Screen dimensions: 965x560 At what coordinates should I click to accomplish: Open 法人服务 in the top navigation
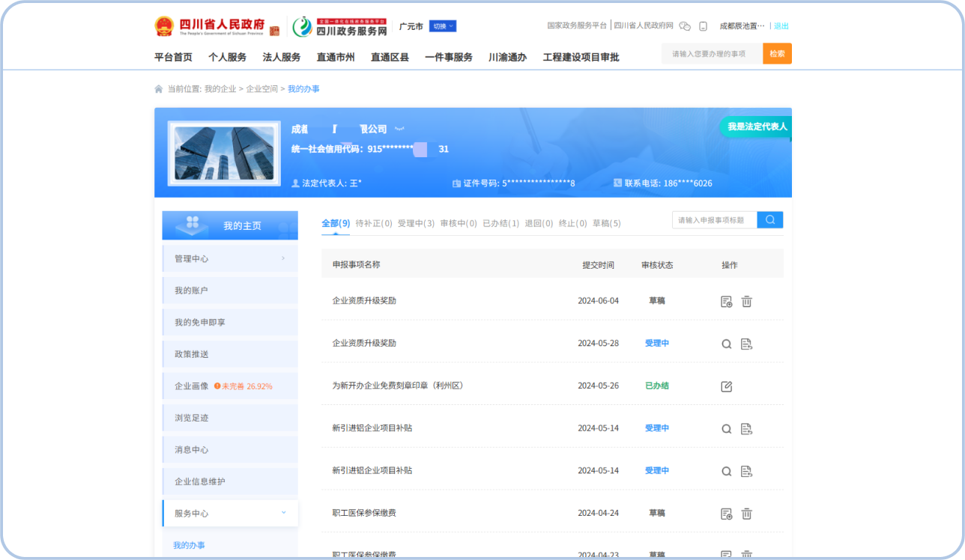282,57
